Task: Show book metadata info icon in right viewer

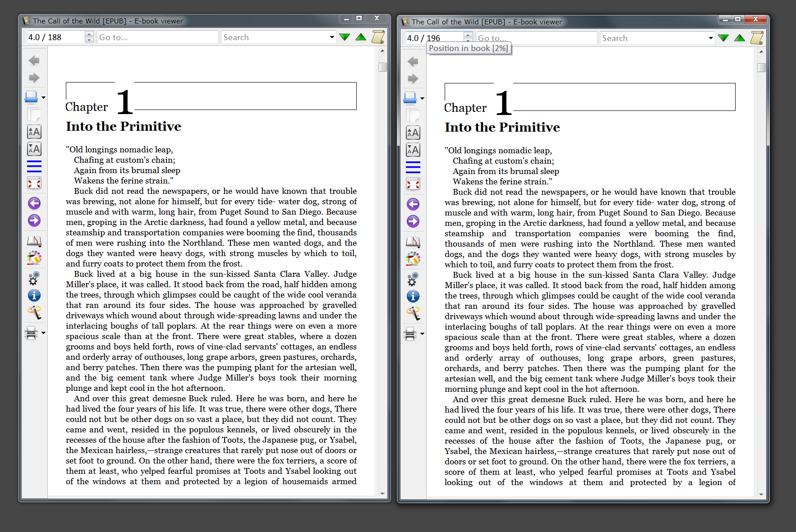Action: [x=413, y=296]
